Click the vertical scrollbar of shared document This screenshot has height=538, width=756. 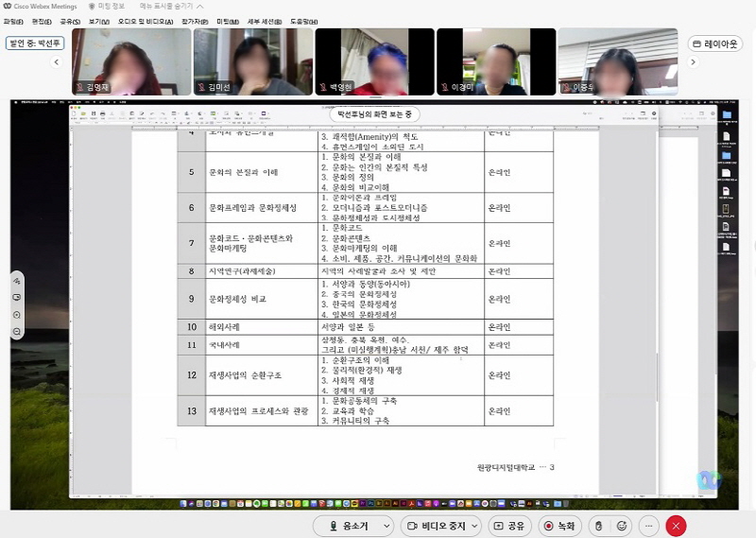click(656, 376)
